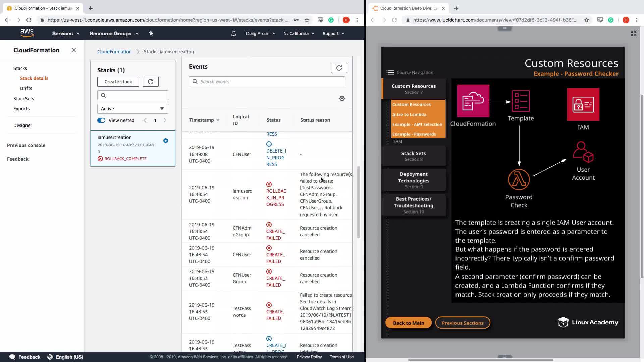Open StackSets in sidebar

[23, 99]
